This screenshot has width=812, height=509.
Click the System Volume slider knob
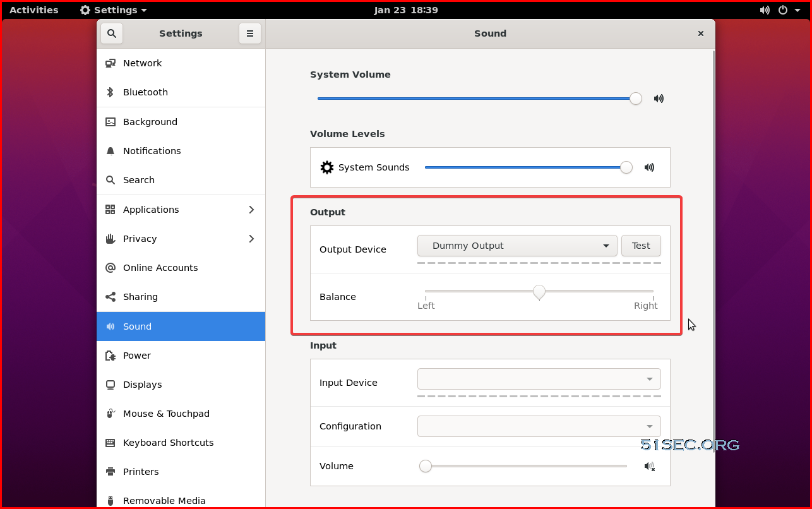pyautogui.click(x=636, y=99)
